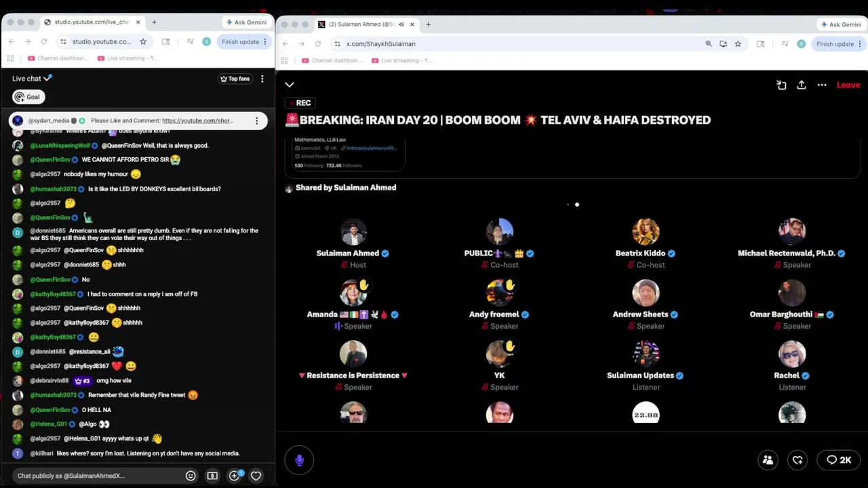Click the Goal button in live chat
Viewport: 868px width, 488px height.
click(28, 97)
